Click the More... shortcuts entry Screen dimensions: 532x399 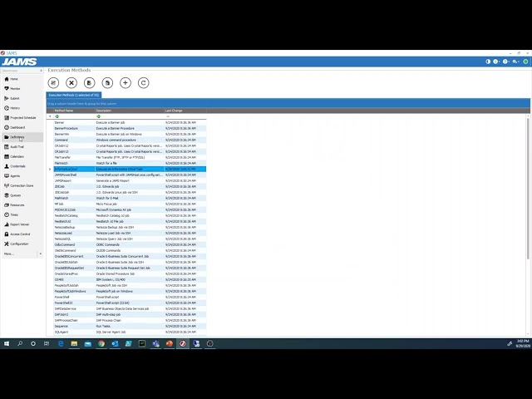pyautogui.click(x=9, y=254)
